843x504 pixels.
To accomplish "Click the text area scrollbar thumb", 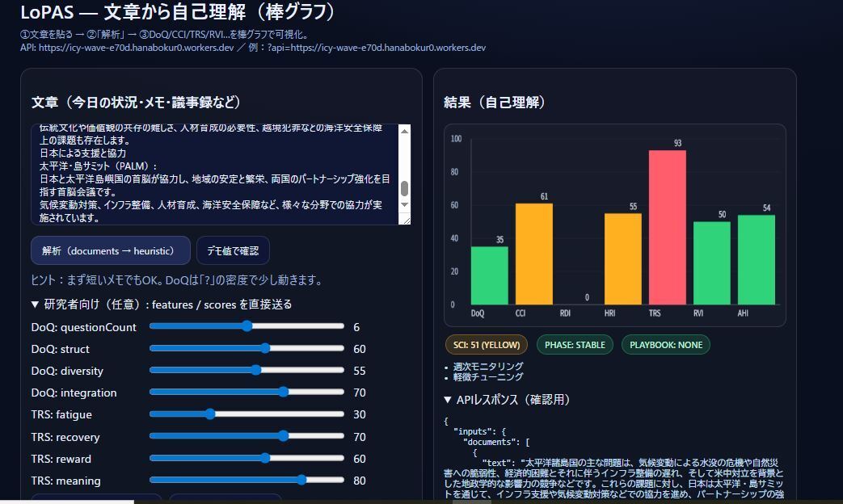I will tap(405, 188).
